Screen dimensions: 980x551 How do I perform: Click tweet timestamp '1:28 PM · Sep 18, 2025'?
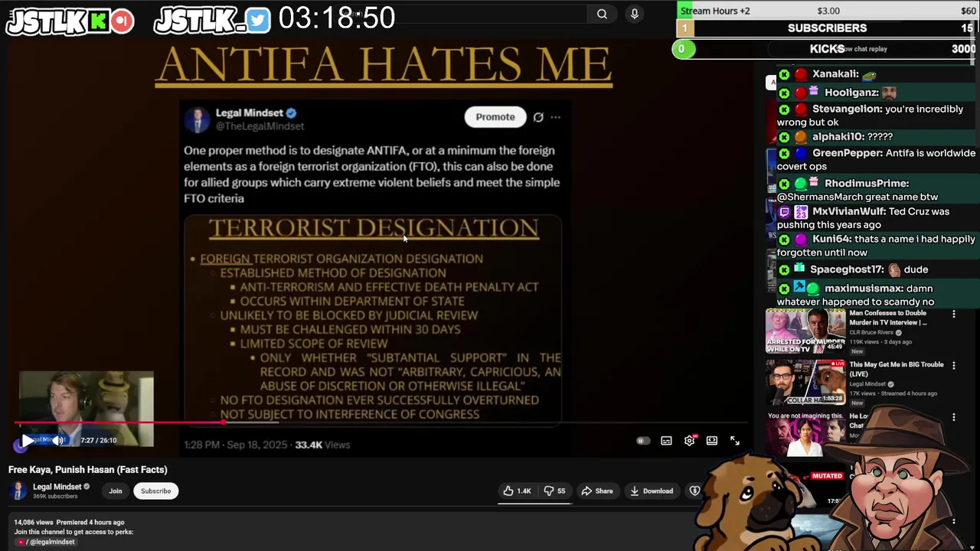click(235, 445)
